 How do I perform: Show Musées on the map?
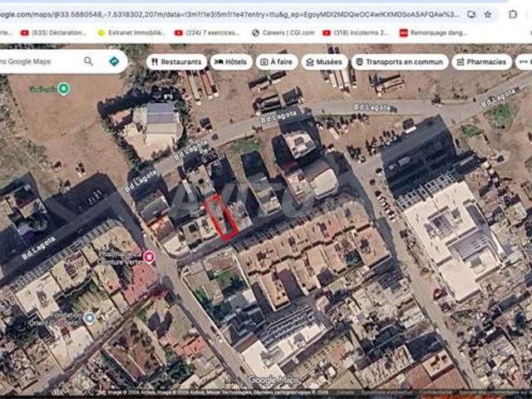pyautogui.click(x=324, y=62)
